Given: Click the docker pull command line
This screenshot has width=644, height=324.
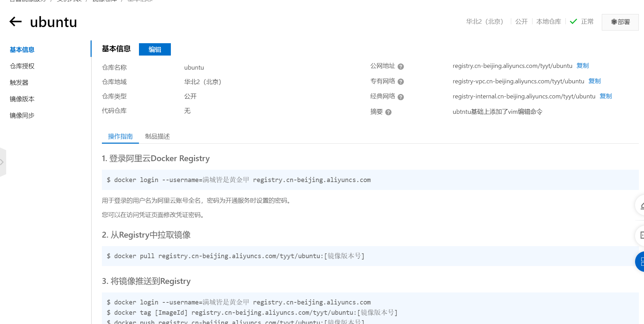Looking at the screenshot, I should tap(236, 256).
